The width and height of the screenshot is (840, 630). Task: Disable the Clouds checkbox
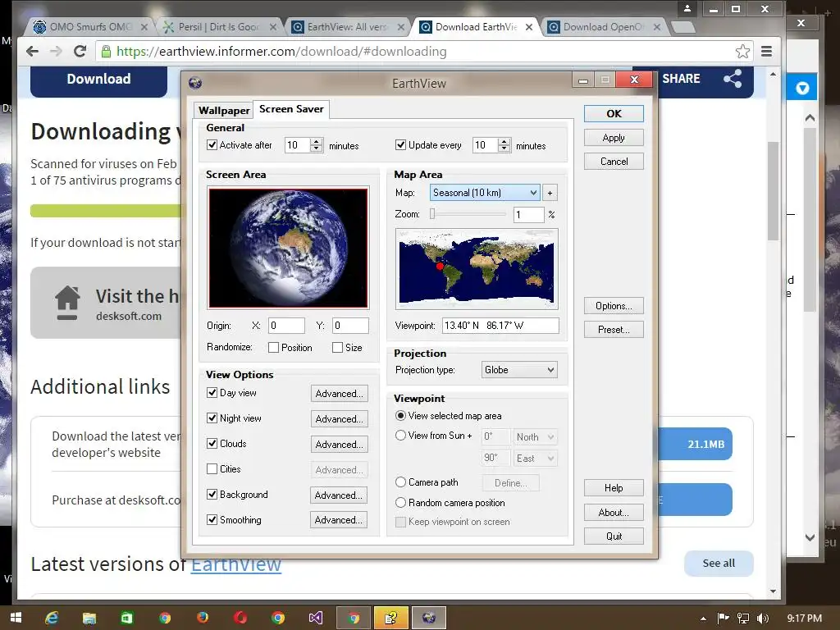coord(212,444)
